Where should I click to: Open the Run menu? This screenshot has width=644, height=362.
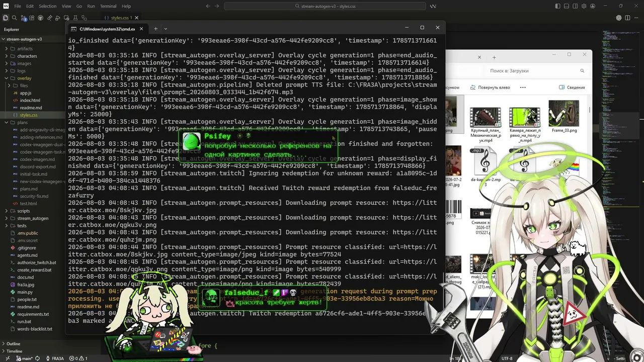pos(91,6)
